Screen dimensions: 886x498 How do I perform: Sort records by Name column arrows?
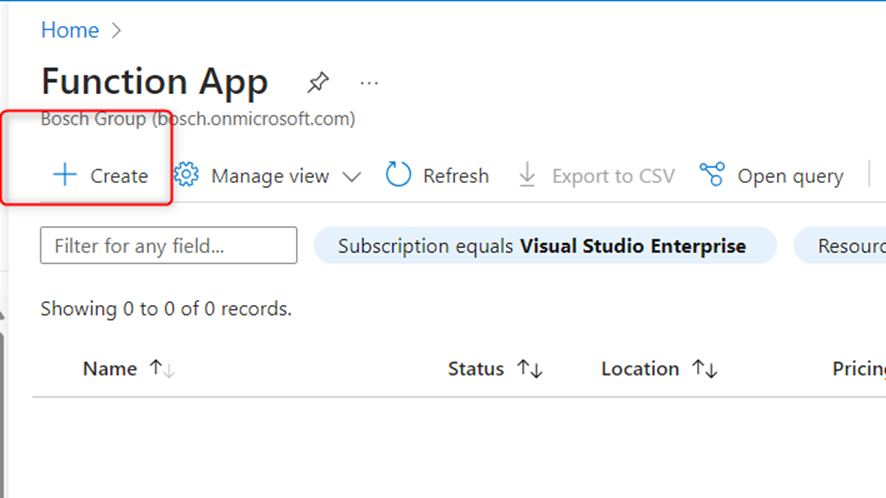coord(162,369)
